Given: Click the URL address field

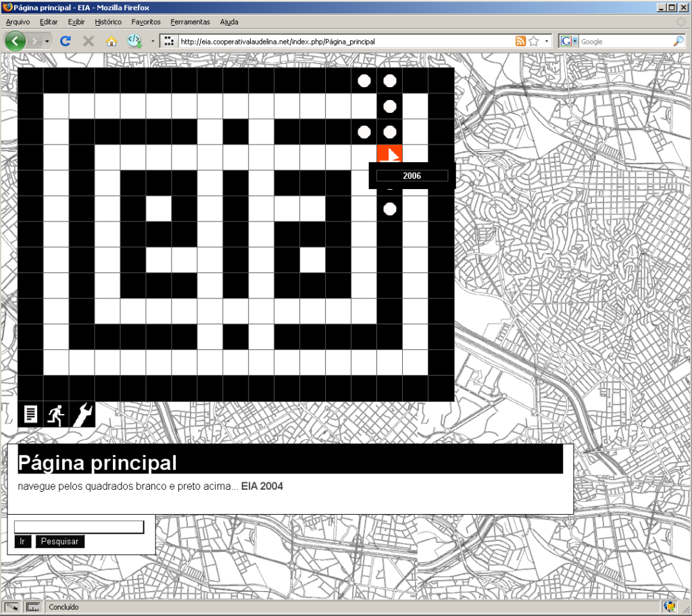Looking at the screenshot, I should point(347,41).
